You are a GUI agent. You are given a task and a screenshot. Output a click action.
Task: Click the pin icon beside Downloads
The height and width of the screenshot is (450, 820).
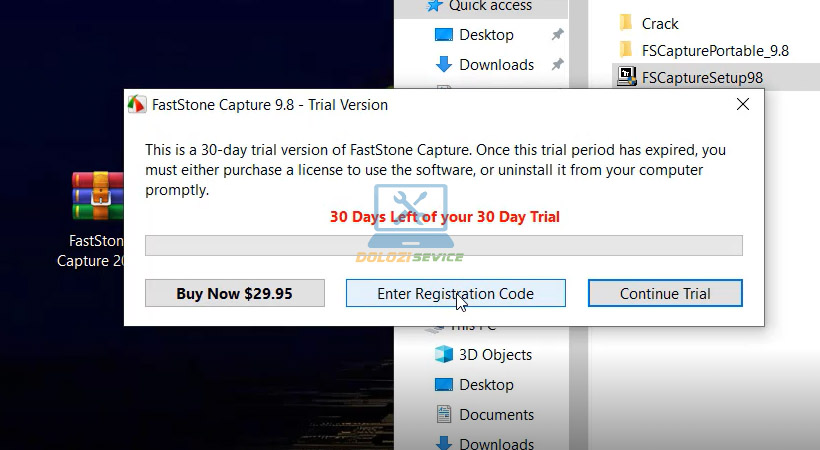pyautogui.click(x=557, y=64)
